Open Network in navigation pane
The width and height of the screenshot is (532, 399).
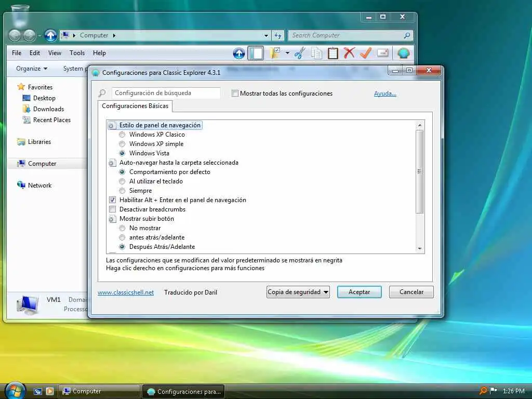[39, 185]
